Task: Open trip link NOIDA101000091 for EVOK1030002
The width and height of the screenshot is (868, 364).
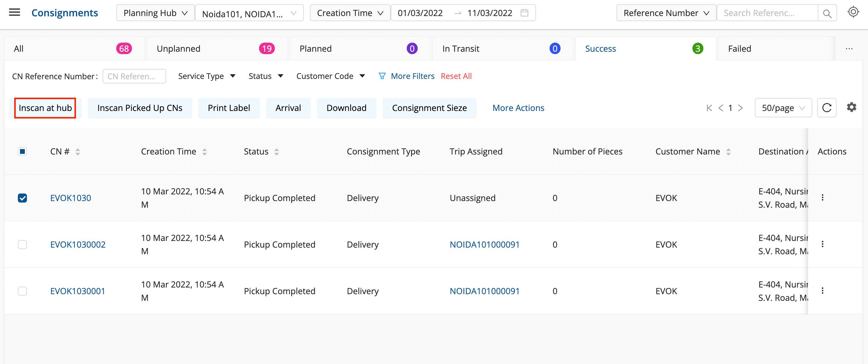Action: pyautogui.click(x=484, y=245)
